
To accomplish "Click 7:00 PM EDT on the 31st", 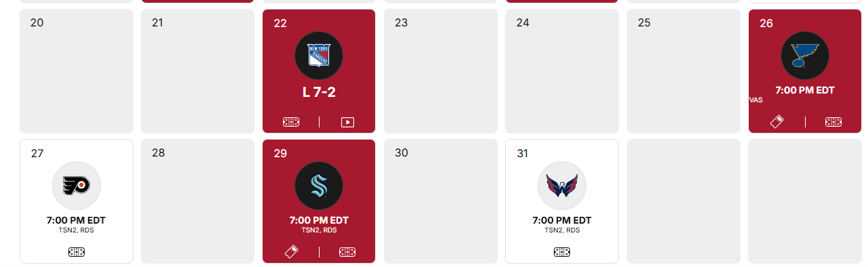I will point(562,220).
